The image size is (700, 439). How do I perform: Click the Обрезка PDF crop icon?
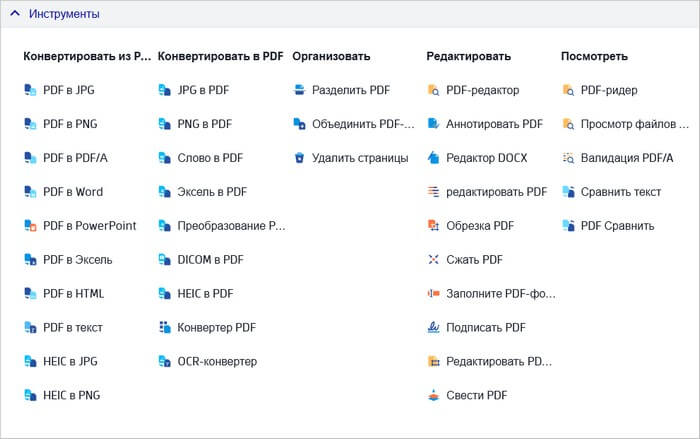pos(433,226)
